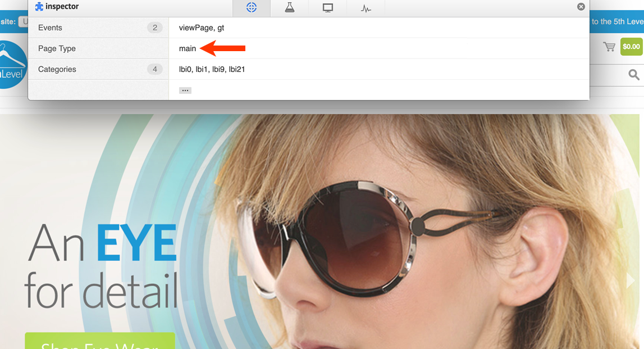
Task: Open the activity pulse tab
Action: (366, 8)
